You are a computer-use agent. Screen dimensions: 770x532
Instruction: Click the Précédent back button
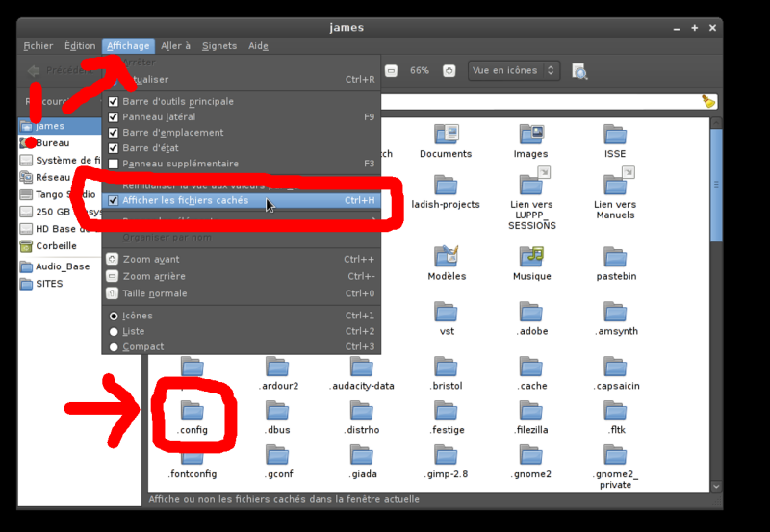pos(60,70)
